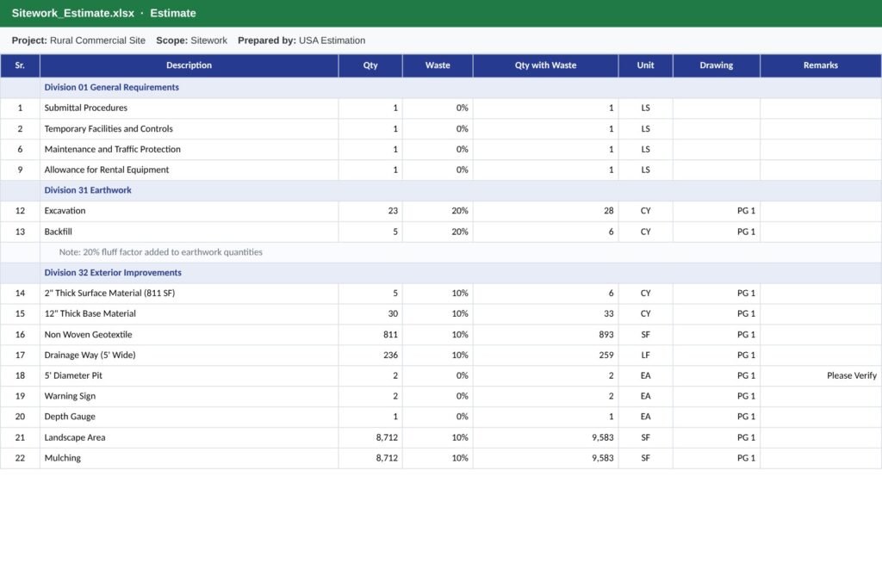Image resolution: width=882 pixels, height=588 pixels.
Task: Select 12" Thick Base Material quantity 30
Action: point(370,313)
